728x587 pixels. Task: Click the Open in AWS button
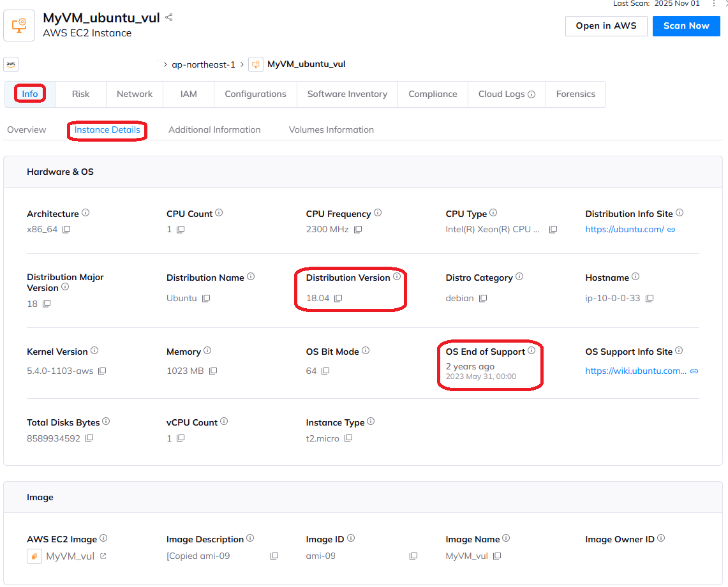[x=606, y=26]
